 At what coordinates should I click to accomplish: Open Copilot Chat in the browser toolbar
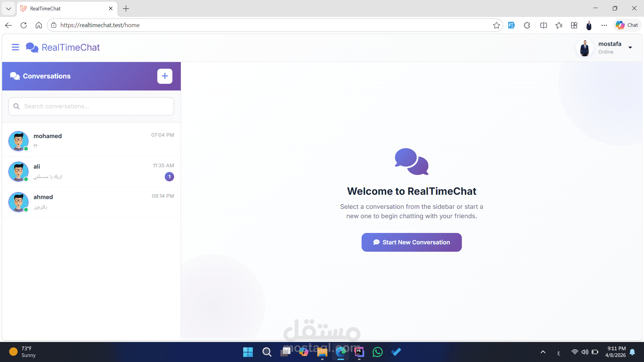pos(626,25)
